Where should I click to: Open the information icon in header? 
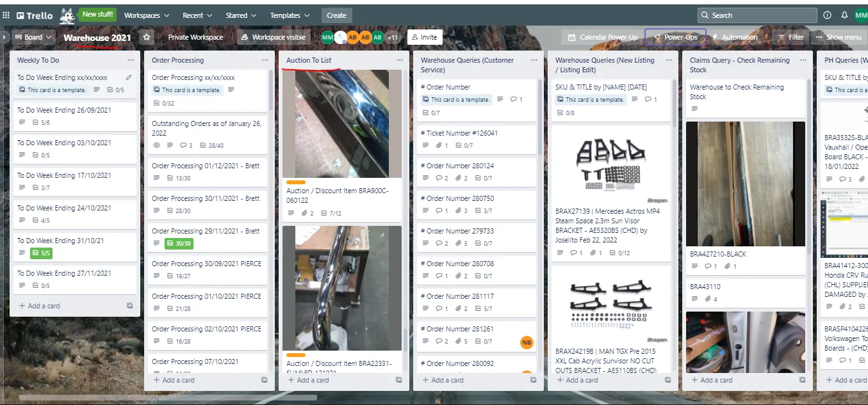pyautogui.click(x=827, y=15)
